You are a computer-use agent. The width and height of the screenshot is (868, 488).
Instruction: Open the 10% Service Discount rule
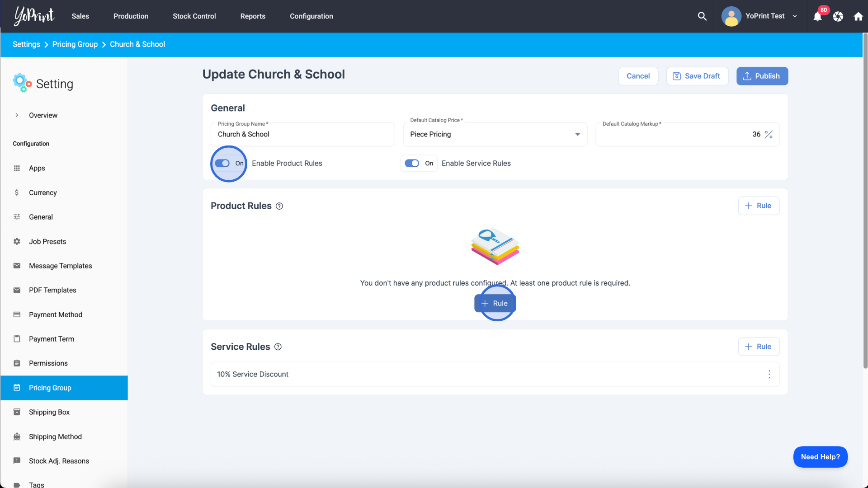495,374
